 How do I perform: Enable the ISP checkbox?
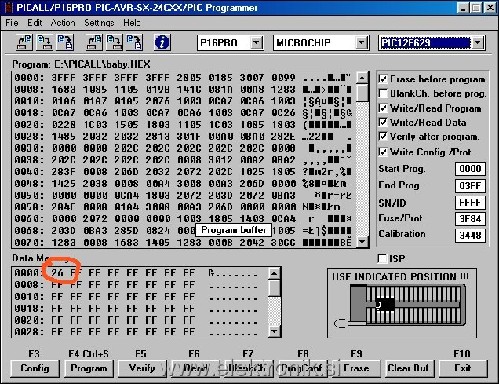(x=383, y=259)
